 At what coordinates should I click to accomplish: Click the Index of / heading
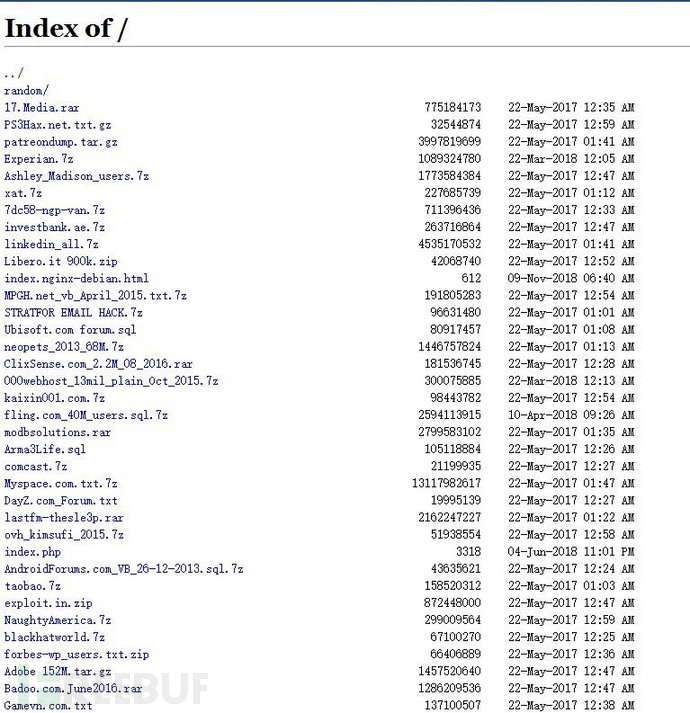click(x=66, y=29)
